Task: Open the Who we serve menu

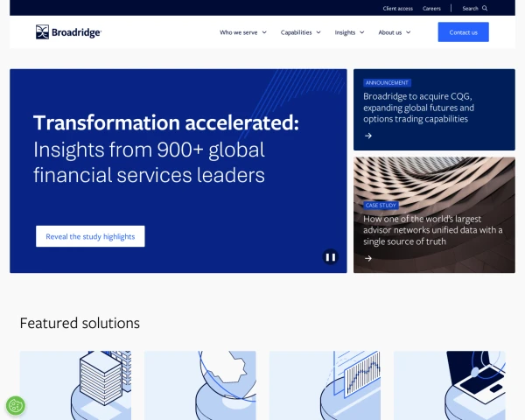Action: tap(238, 32)
